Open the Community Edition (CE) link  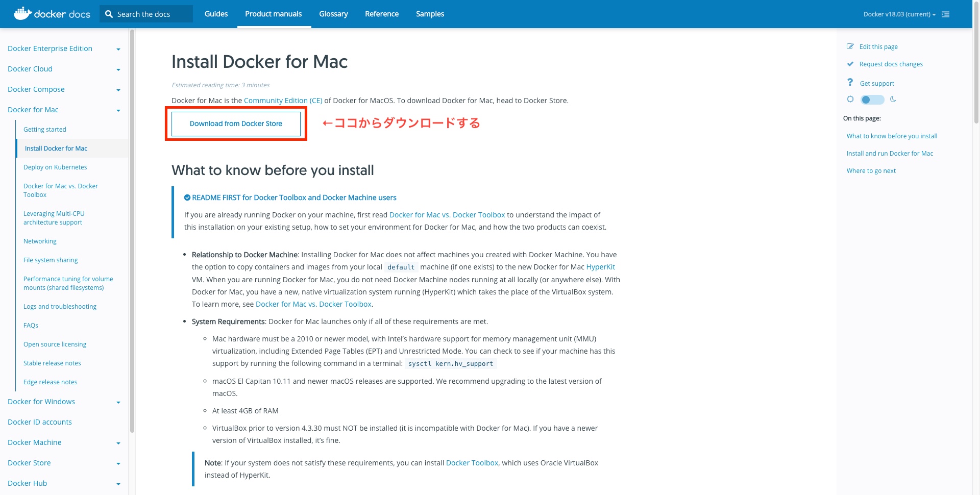point(283,101)
